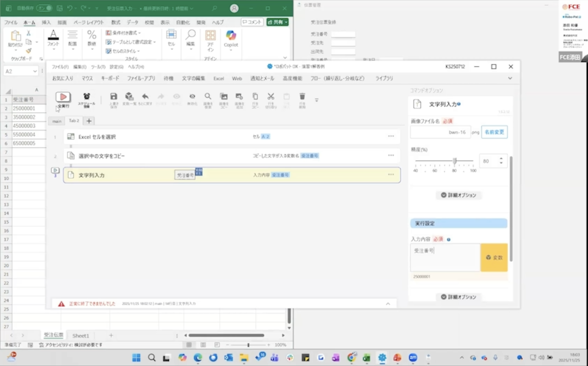The image size is (588, 366).
Task: Click the undo arrow in robot toolbar
Action: tap(145, 97)
